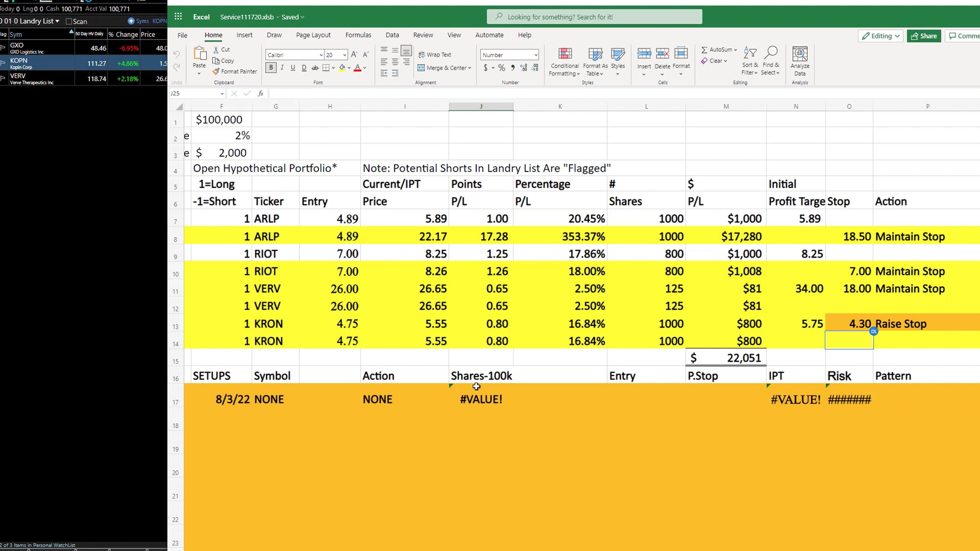Image resolution: width=980 pixels, height=551 pixels.
Task: Click the flag icon on the GXO row
Action: [3, 48]
